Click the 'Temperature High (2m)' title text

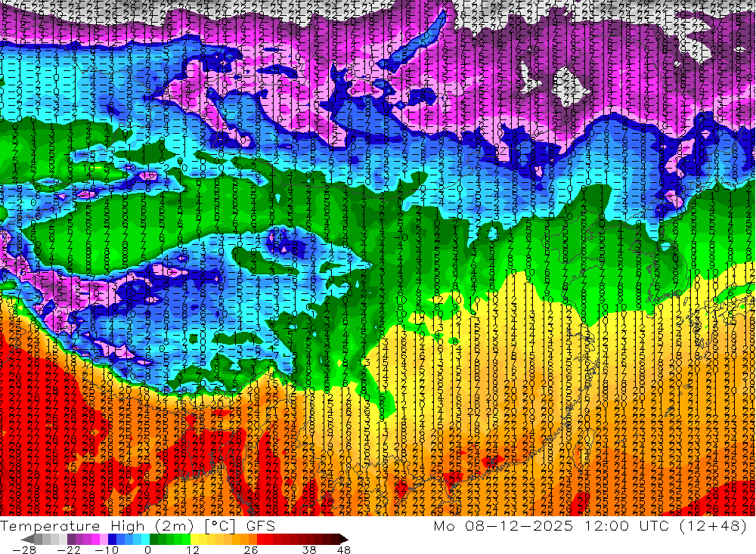point(97,526)
